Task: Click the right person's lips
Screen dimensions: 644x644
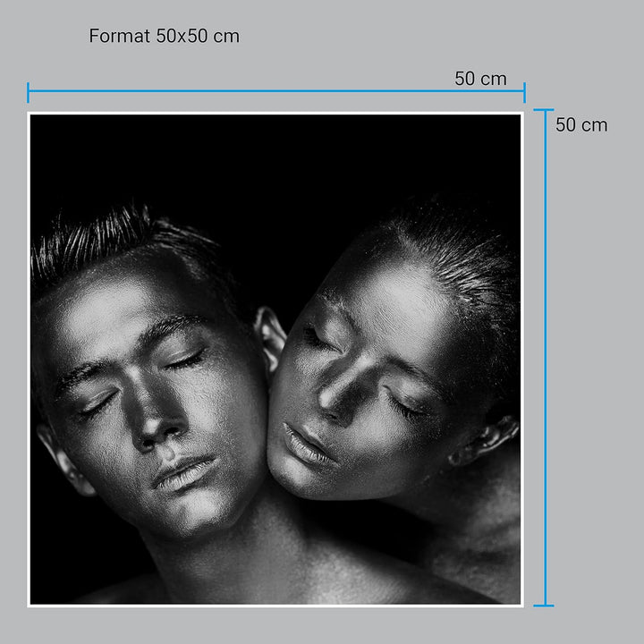Action: click(307, 445)
